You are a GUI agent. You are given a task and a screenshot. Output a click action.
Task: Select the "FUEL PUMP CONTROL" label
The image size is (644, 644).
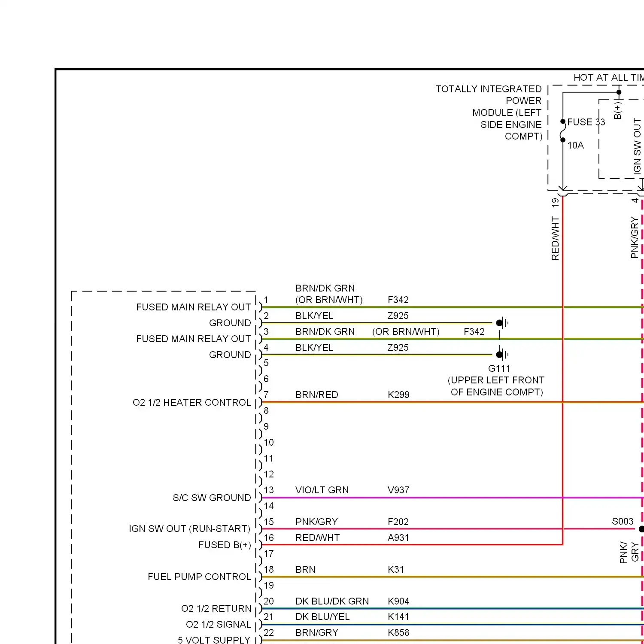[x=199, y=577]
